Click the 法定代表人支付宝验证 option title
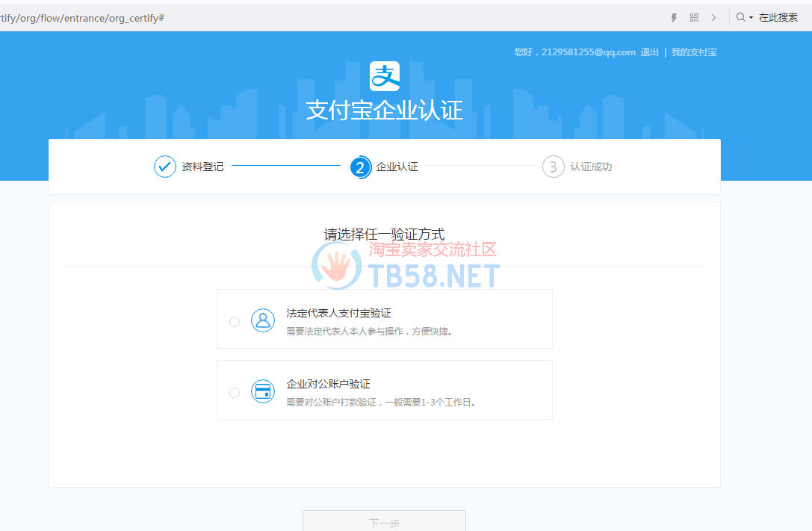The height and width of the screenshot is (531, 812). 338,313
